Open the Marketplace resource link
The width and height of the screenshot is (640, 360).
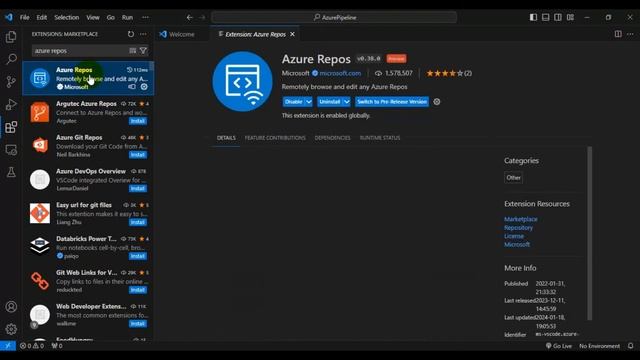[520, 219]
